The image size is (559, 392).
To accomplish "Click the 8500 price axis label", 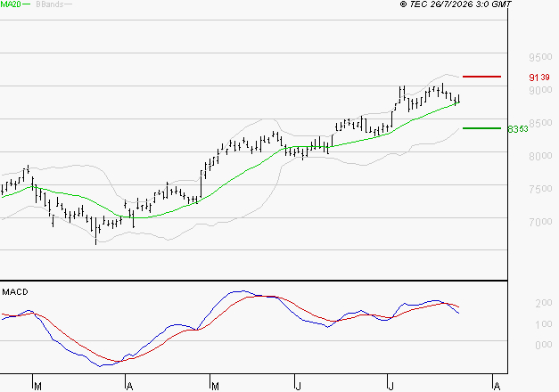I will (540, 123).
